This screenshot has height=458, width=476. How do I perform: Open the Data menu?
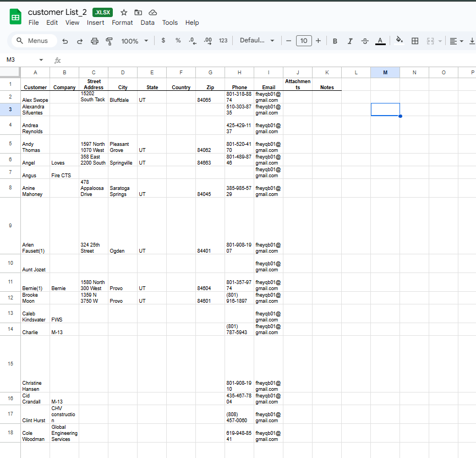pyautogui.click(x=147, y=23)
